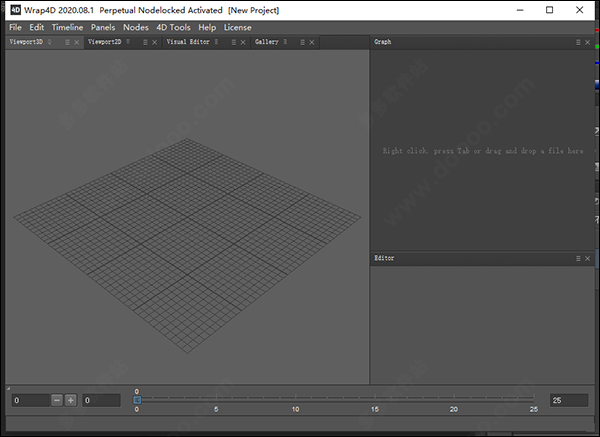Close the Visual Editor tab
This screenshot has height=437, width=600.
[243, 42]
